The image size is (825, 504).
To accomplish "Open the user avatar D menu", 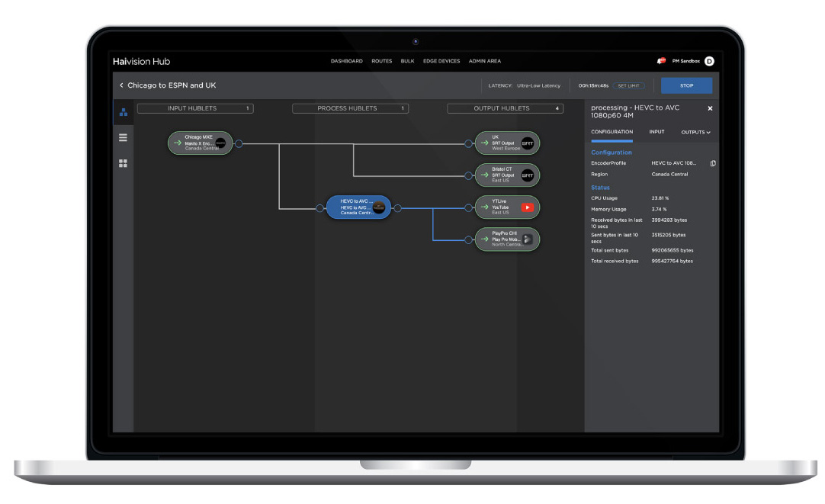I will point(709,61).
